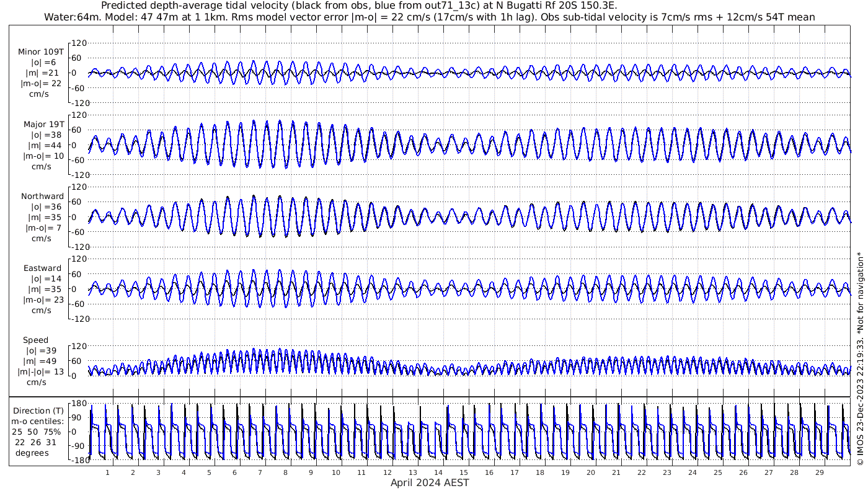Click the vertical IMOS copyright notice at right
The width and height of the screenshot is (868, 496).
click(860, 358)
